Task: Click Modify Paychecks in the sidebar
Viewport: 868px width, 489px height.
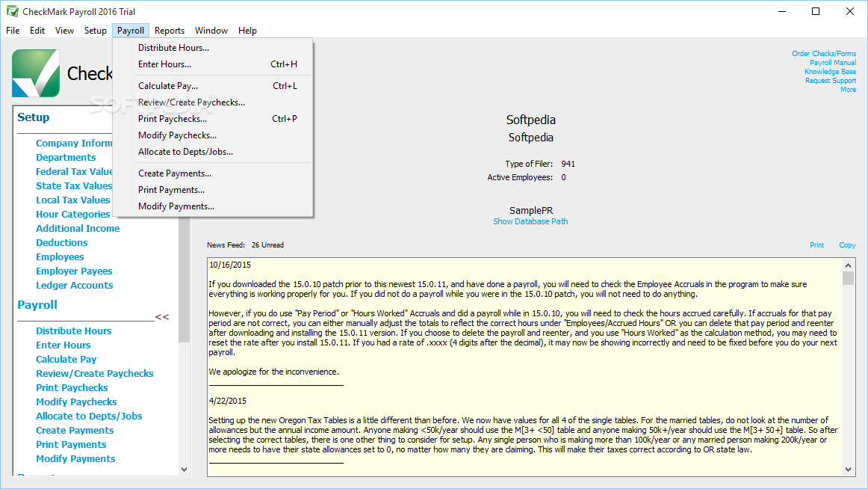Action: 76,402
